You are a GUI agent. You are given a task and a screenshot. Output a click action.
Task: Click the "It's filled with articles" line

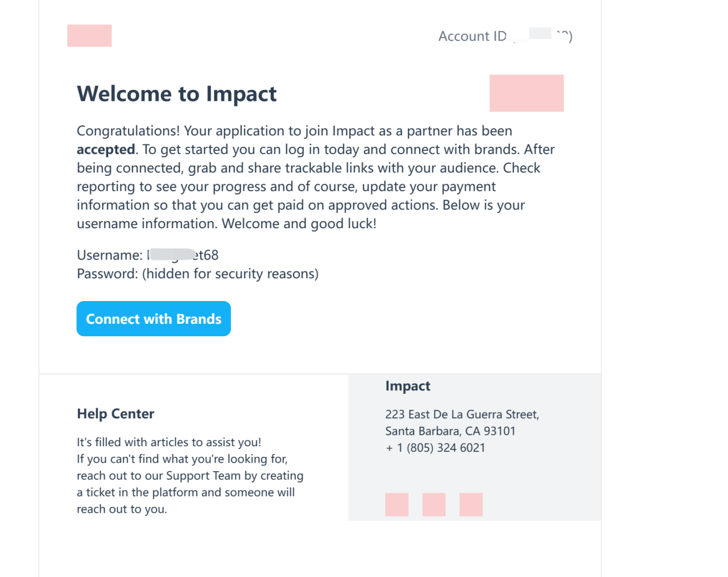(x=169, y=442)
